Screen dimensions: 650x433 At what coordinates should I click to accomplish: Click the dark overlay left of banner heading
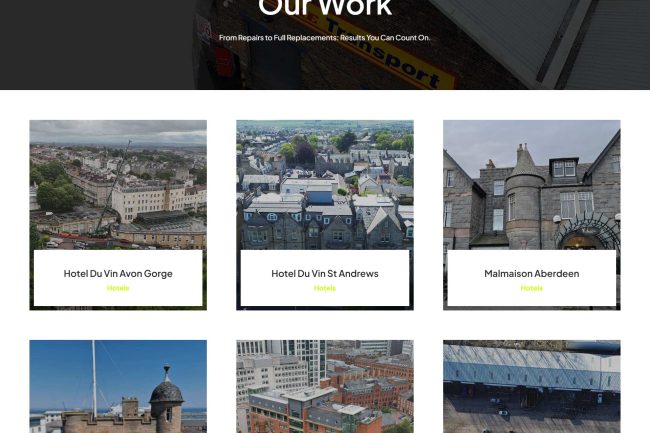(x=95, y=45)
